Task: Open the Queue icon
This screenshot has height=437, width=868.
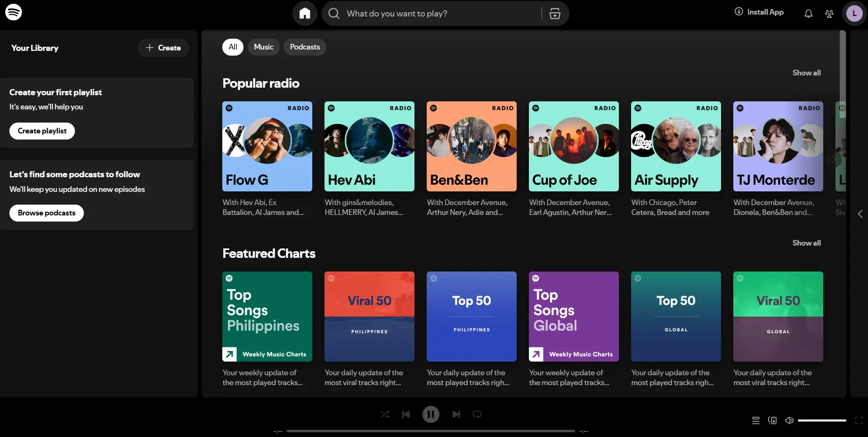Action: 756,421
